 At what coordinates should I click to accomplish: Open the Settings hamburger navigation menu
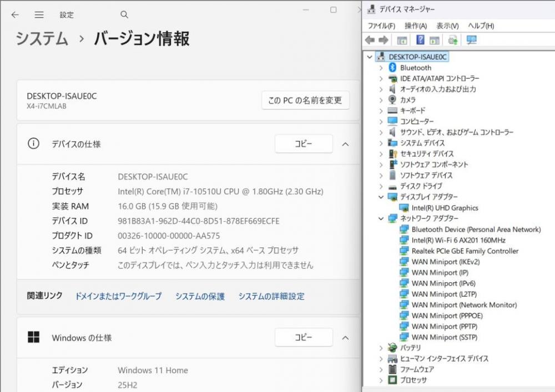point(39,15)
